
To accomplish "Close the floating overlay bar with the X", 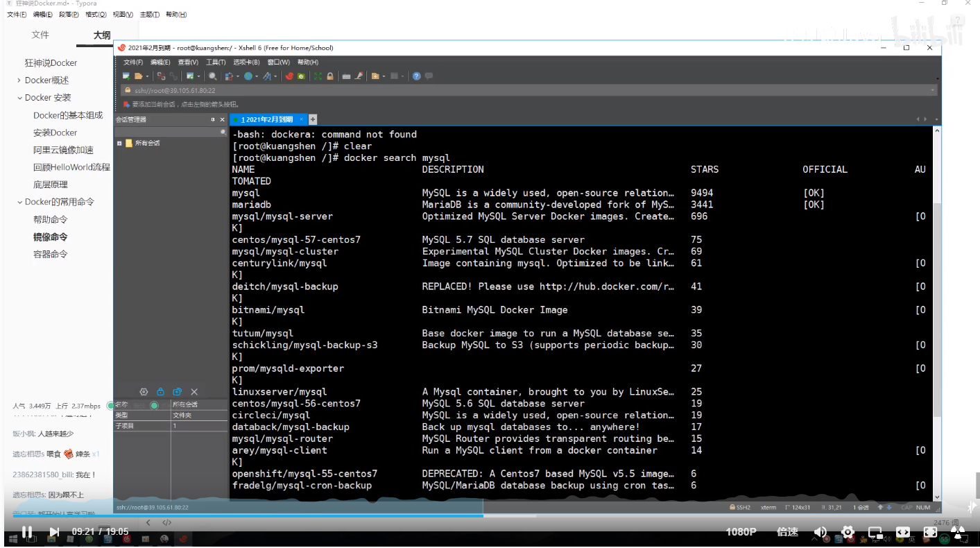I will 194,392.
